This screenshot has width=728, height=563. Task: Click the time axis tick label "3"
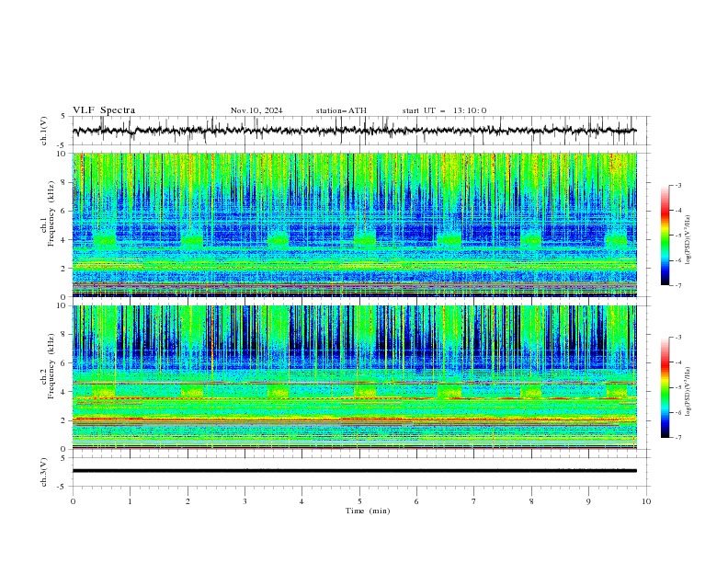click(x=245, y=501)
